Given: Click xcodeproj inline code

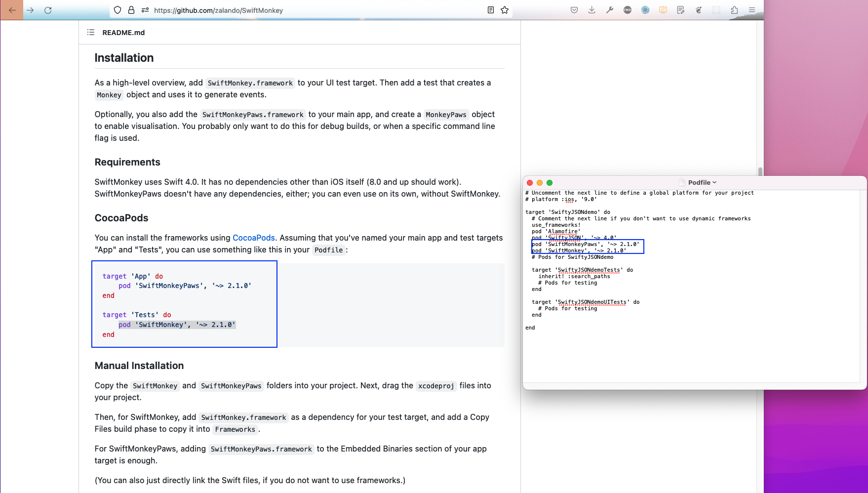Looking at the screenshot, I should 436,386.
